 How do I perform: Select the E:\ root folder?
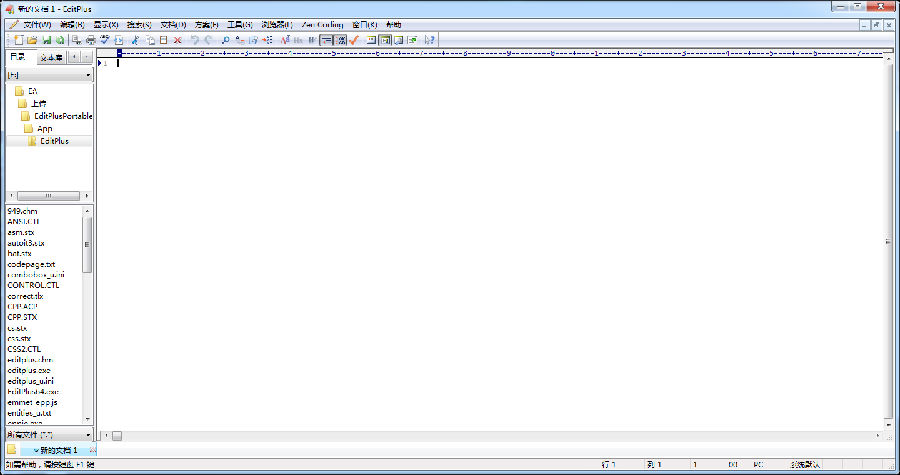pos(26,91)
